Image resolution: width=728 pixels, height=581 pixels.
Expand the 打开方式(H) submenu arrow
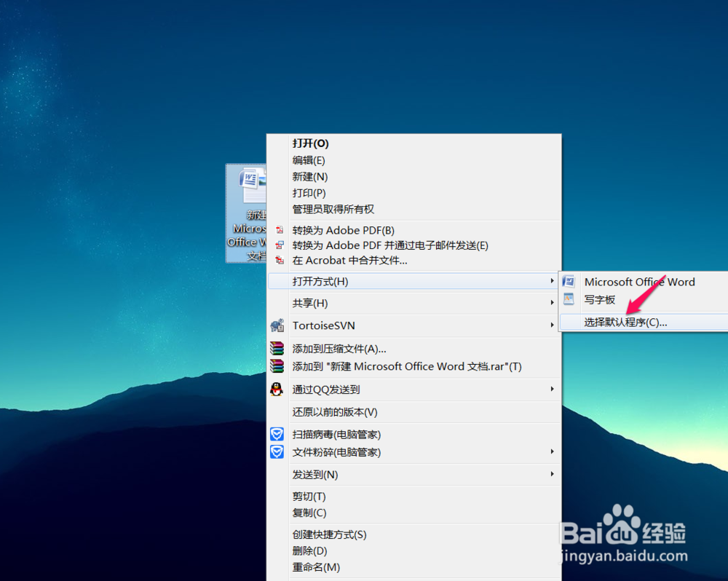point(552,281)
